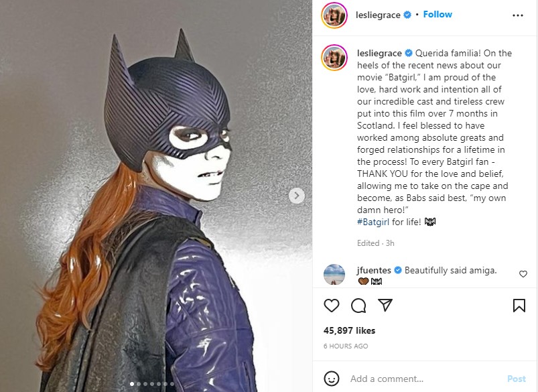Viewport: 538px width, 392px height.
Task: Open the three-dot more options menu
Action: [518, 15]
